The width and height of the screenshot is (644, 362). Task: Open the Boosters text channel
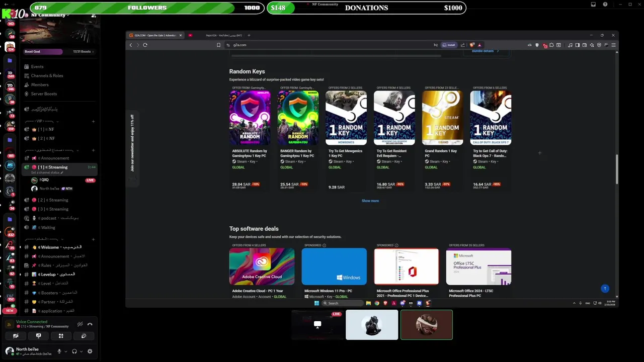point(59,293)
